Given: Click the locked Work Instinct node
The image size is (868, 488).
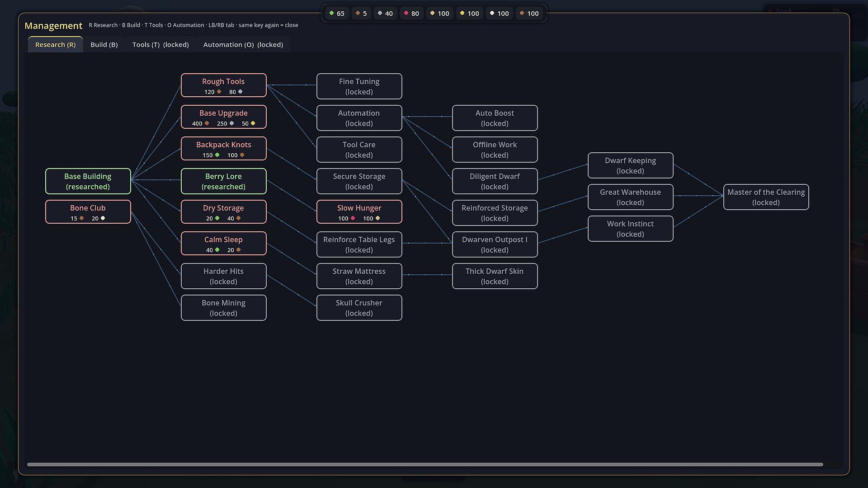Looking at the screenshot, I should pos(631,229).
